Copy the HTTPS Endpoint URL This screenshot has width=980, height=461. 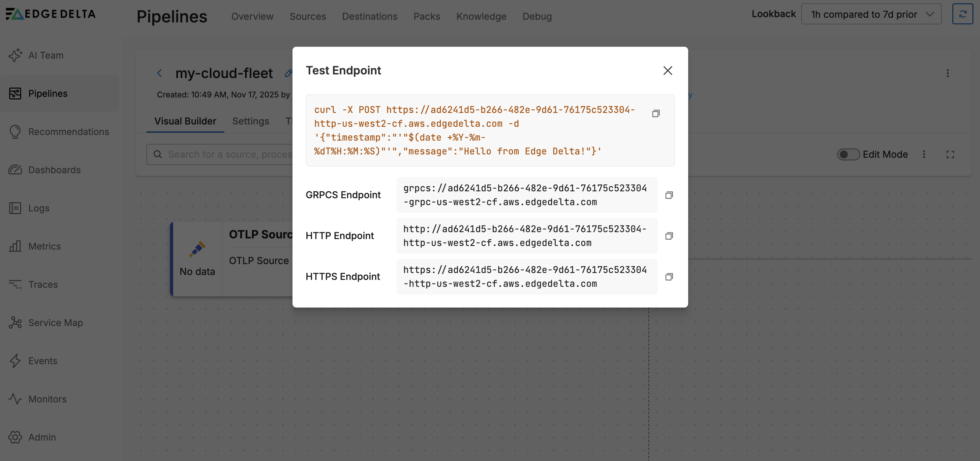pyautogui.click(x=669, y=277)
